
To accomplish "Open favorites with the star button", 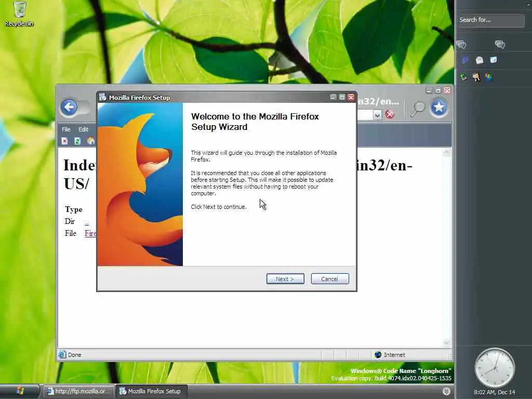I will click(439, 108).
